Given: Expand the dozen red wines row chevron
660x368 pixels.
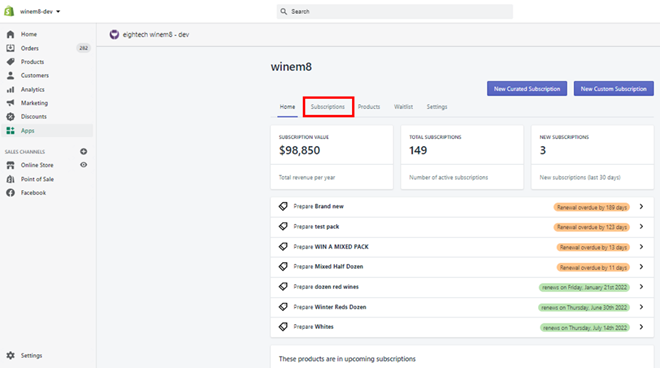Looking at the screenshot, I should tap(641, 287).
